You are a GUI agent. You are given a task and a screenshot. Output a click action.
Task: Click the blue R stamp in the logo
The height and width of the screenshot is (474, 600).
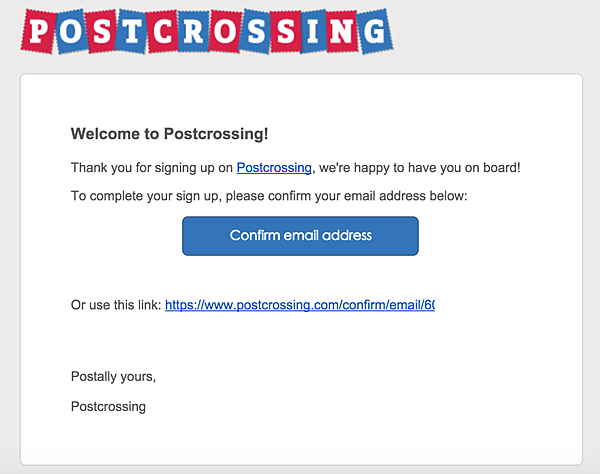(x=193, y=31)
